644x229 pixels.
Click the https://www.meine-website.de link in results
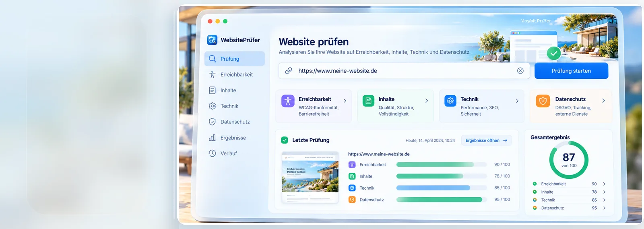tap(379, 154)
